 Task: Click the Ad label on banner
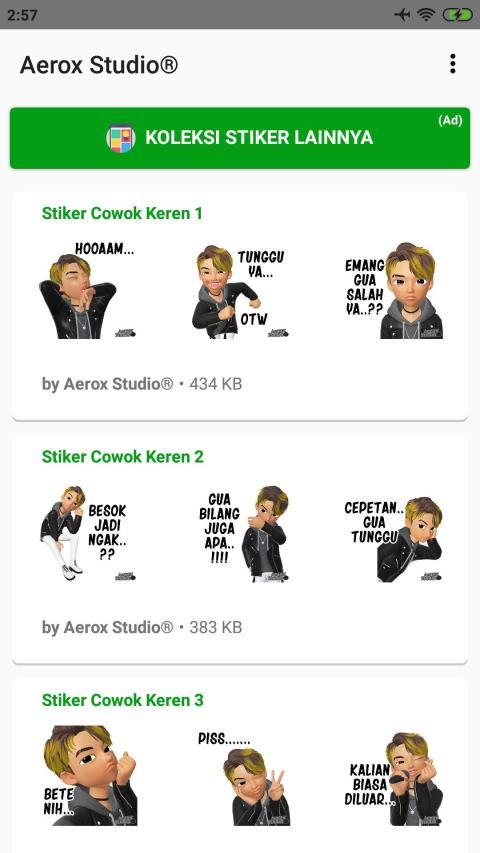coord(450,120)
